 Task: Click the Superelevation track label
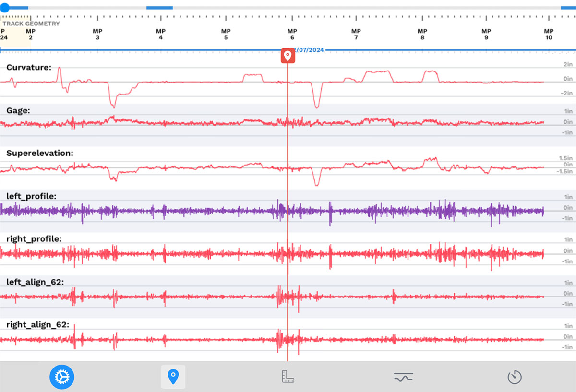click(40, 153)
